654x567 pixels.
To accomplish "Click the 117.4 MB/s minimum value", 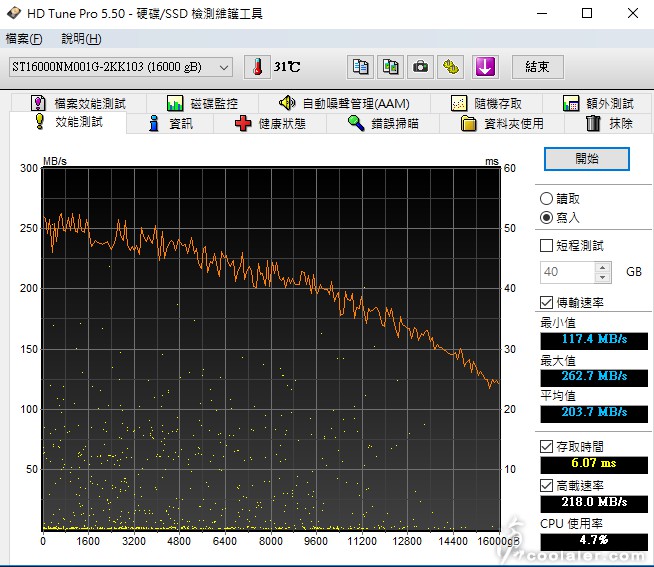I will (x=594, y=340).
